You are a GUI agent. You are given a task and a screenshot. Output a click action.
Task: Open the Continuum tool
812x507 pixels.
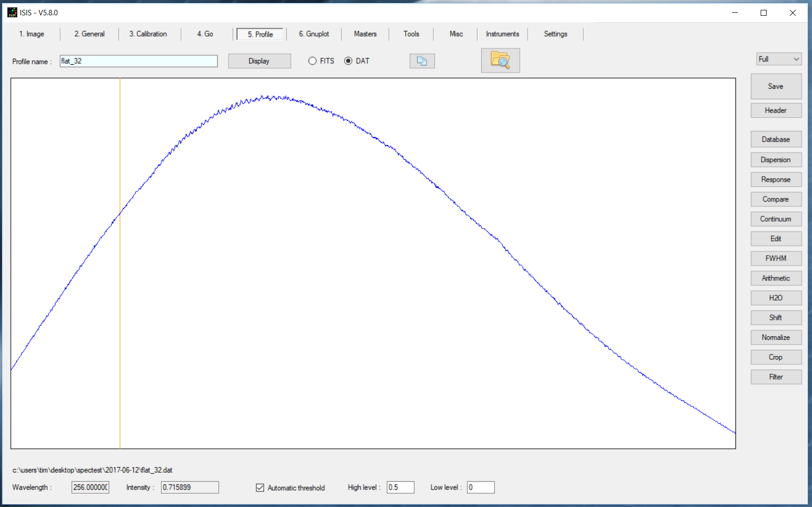click(x=775, y=219)
